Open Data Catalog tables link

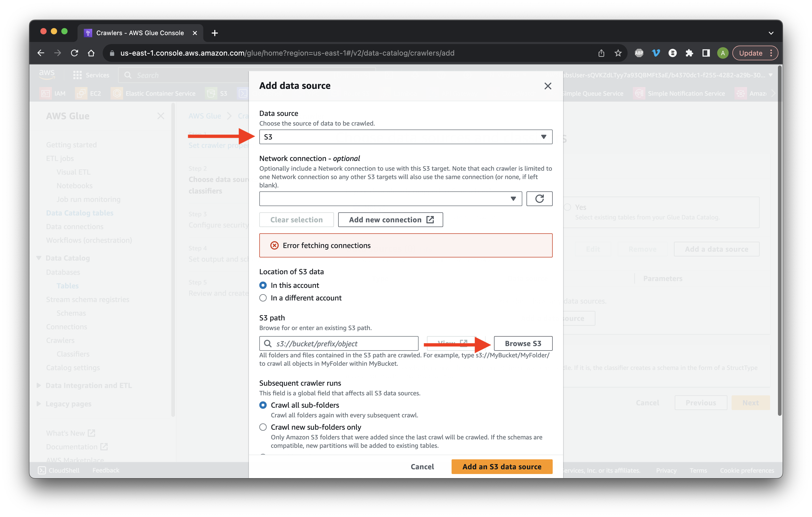click(x=80, y=213)
